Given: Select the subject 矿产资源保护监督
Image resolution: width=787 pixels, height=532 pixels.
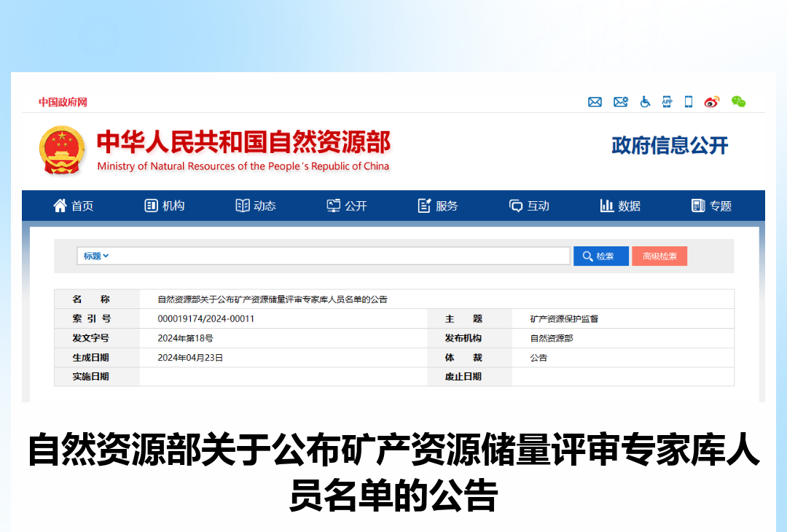Looking at the screenshot, I should 564,318.
